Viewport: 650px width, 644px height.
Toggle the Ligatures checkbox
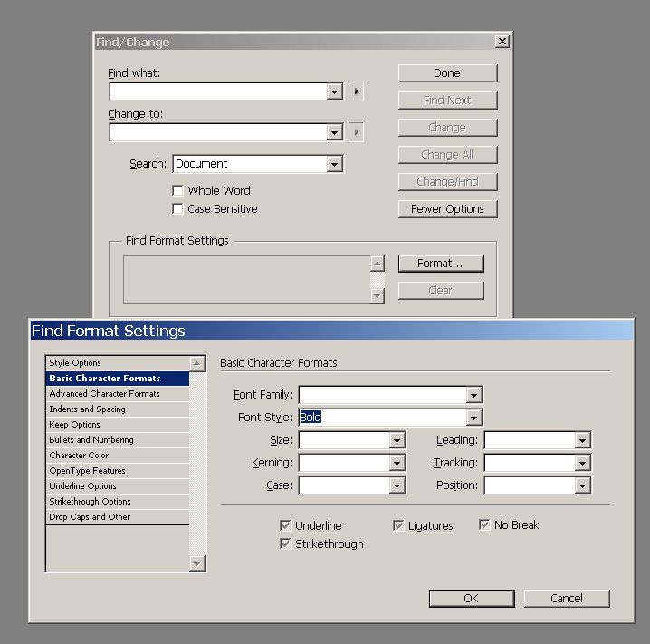point(398,525)
